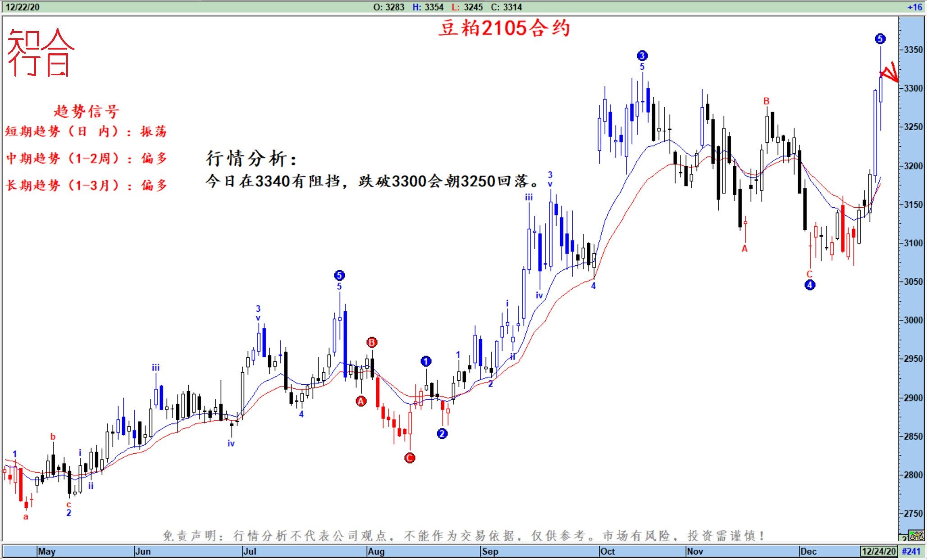Click the red circled A wave marker
This screenshot has height=560, width=927.
(x=361, y=401)
